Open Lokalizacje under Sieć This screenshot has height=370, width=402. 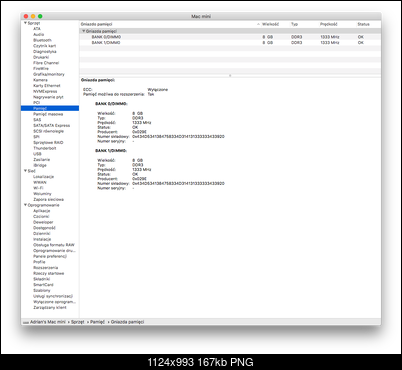tap(43, 177)
